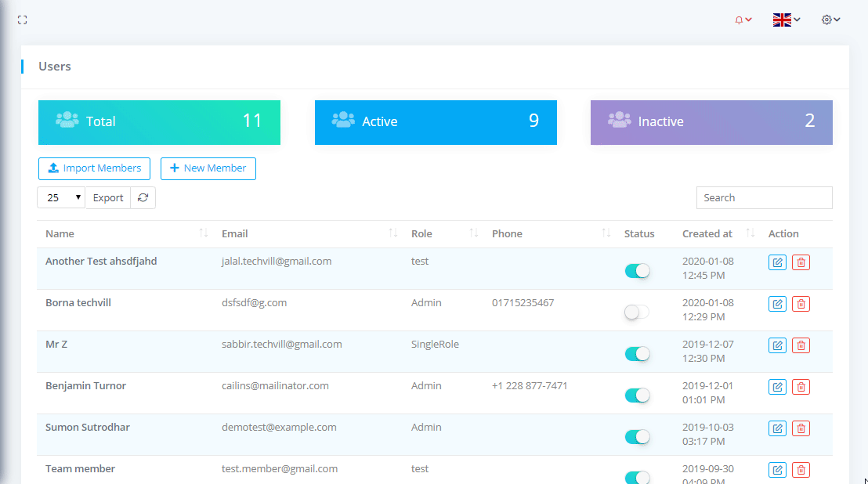868x484 pixels.
Task: Delete user Borna techvill
Action: click(801, 304)
